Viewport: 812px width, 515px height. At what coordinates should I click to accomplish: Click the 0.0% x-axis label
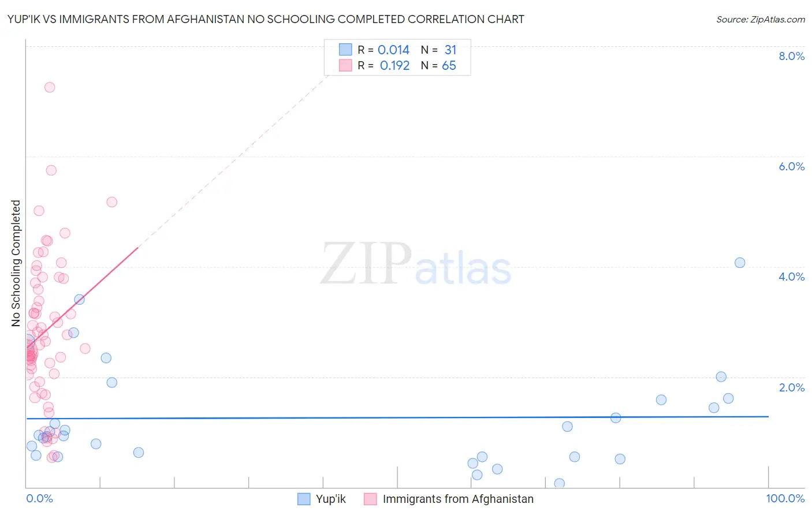39,498
